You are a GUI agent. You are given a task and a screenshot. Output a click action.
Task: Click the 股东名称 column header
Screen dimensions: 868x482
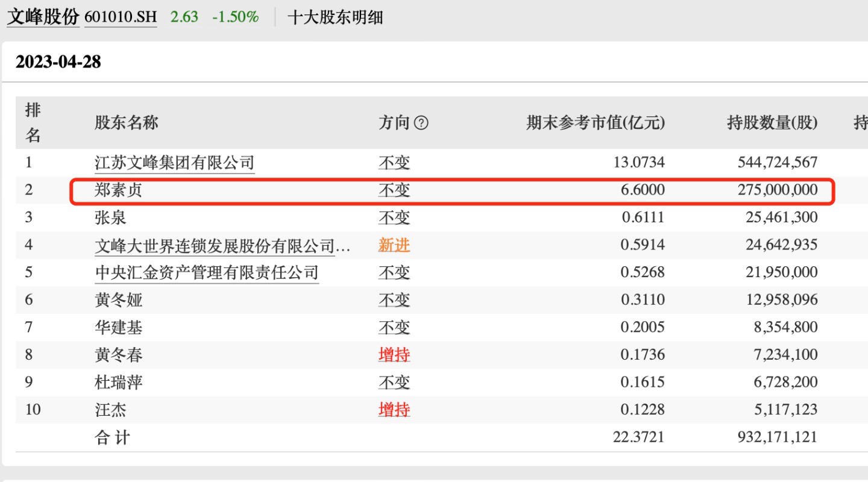pyautogui.click(x=127, y=123)
